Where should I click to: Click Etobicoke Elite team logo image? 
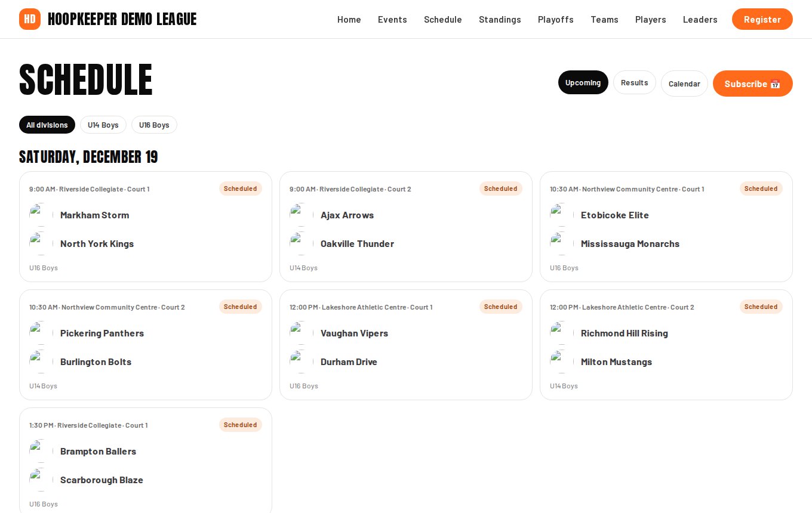(x=562, y=215)
